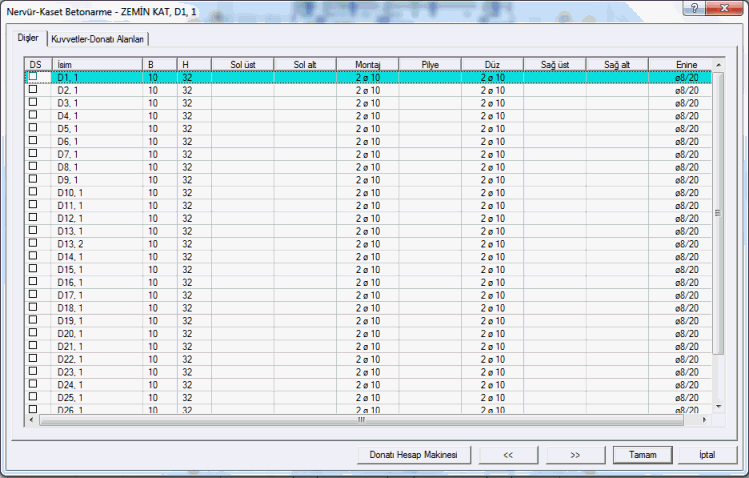The width and height of the screenshot is (749, 478).
Task: Tick the DS checkbox for D13, 2
Action: [x=33, y=243]
